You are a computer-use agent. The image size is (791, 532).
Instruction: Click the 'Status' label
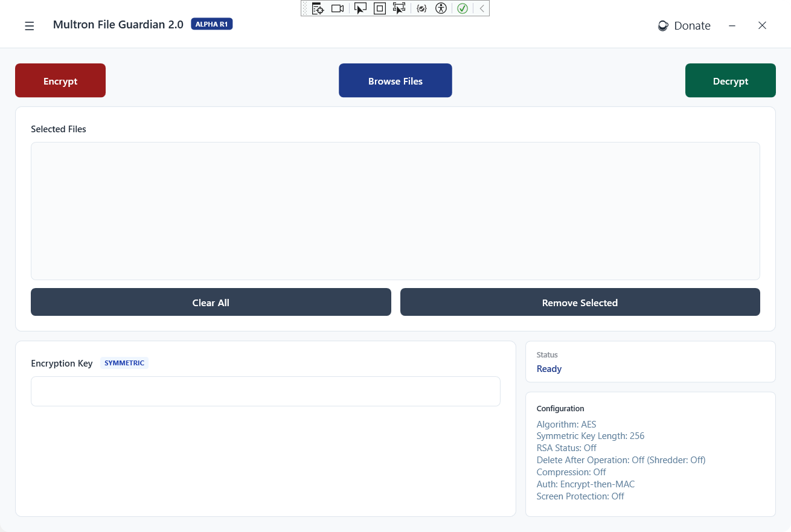coord(547,355)
